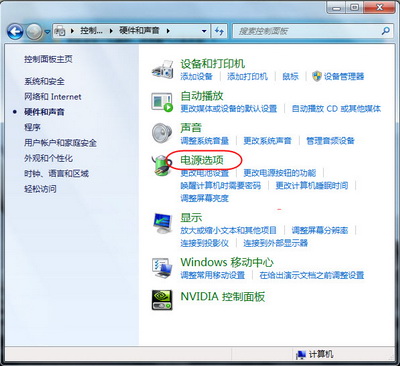Viewport: 400px width, 366px height.
Task: Click the 鼠标 link
Action: 290,76
